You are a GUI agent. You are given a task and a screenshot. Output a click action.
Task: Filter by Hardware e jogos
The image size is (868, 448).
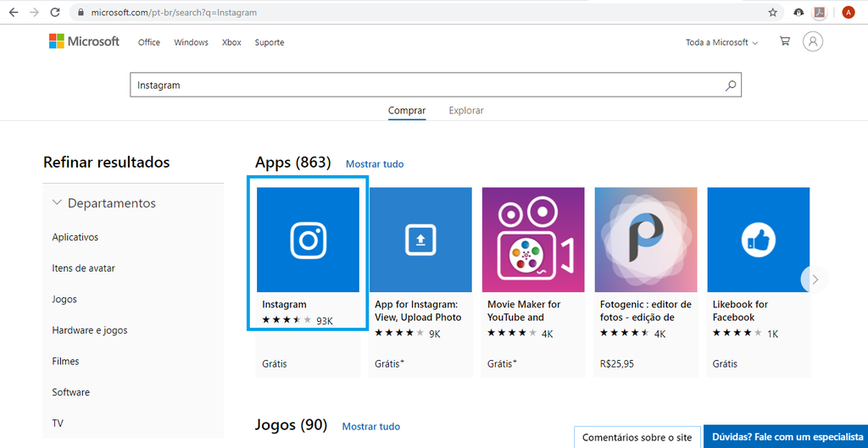[90, 330]
